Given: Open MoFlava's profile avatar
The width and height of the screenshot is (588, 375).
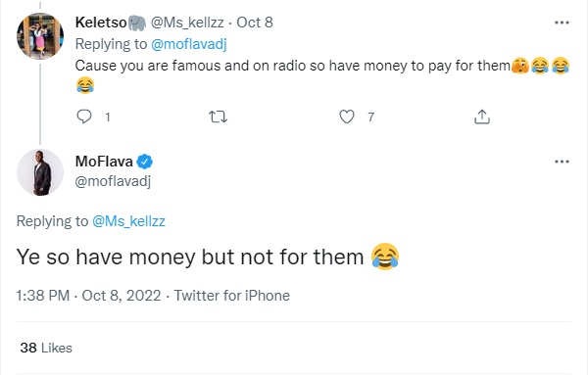Looking at the screenshot, I should tap(40, 172).
